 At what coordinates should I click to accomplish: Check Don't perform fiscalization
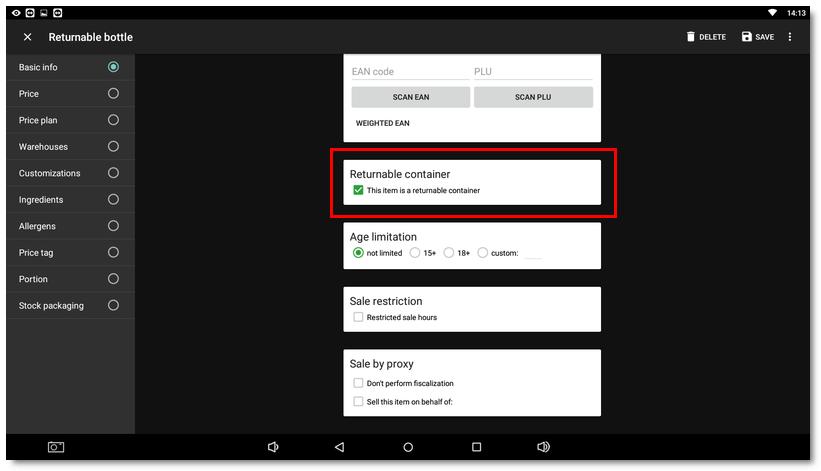click(358, 383)
